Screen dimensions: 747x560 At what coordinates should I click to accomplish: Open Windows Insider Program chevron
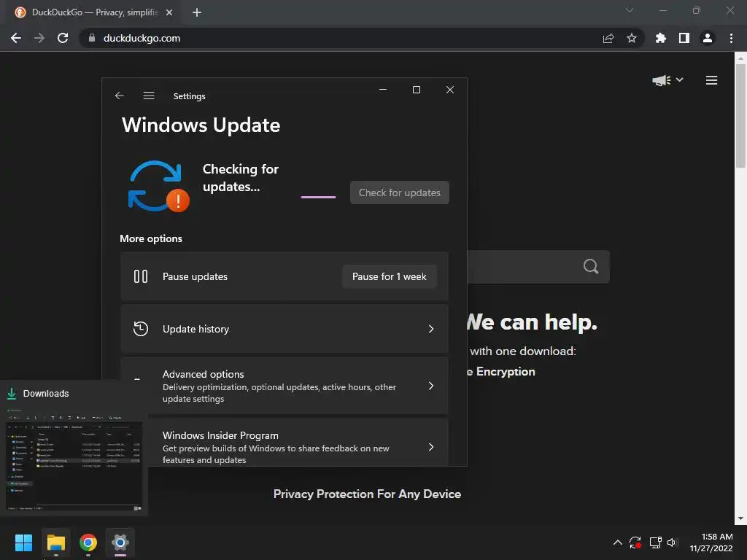tap(430, 447)
